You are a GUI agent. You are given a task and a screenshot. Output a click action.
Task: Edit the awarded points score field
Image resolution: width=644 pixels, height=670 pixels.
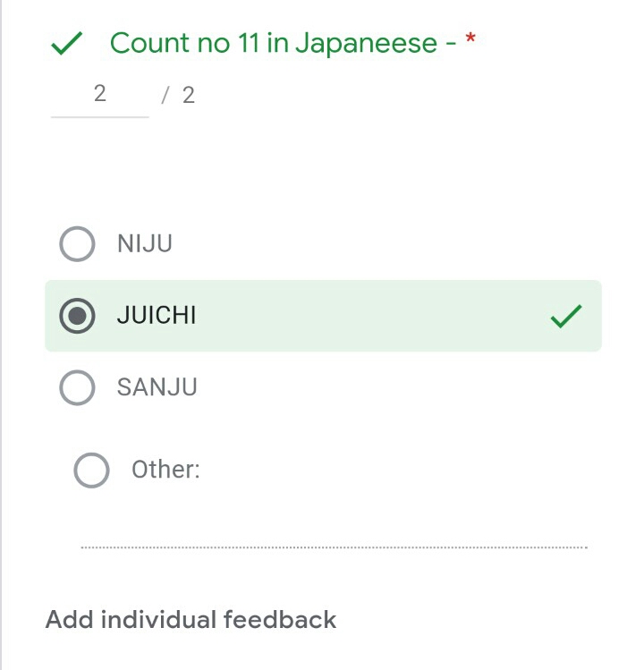(x=99, y=95)
